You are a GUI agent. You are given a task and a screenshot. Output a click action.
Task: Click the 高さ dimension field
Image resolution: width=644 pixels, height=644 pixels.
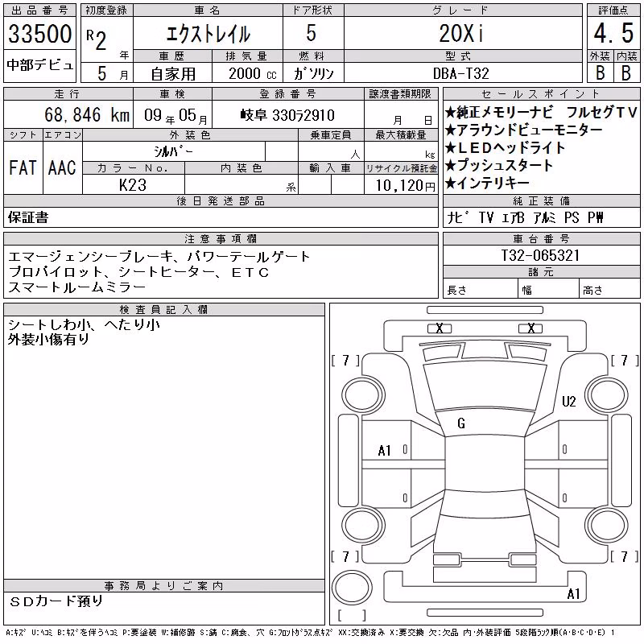coord(609,288)
